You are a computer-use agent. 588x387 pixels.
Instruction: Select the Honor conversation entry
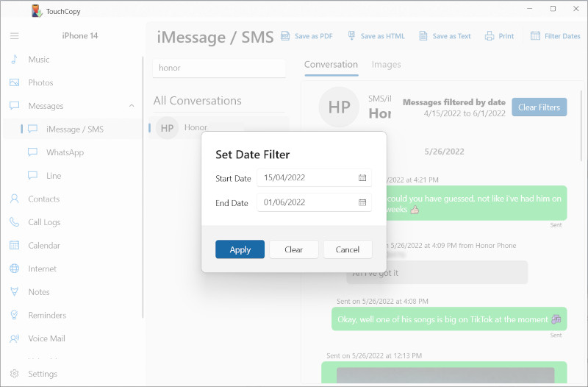(x=219, y=128)
